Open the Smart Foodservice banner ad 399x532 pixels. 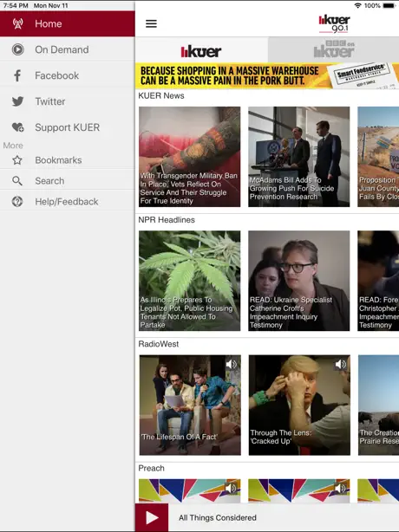click(x=267, y=76)
